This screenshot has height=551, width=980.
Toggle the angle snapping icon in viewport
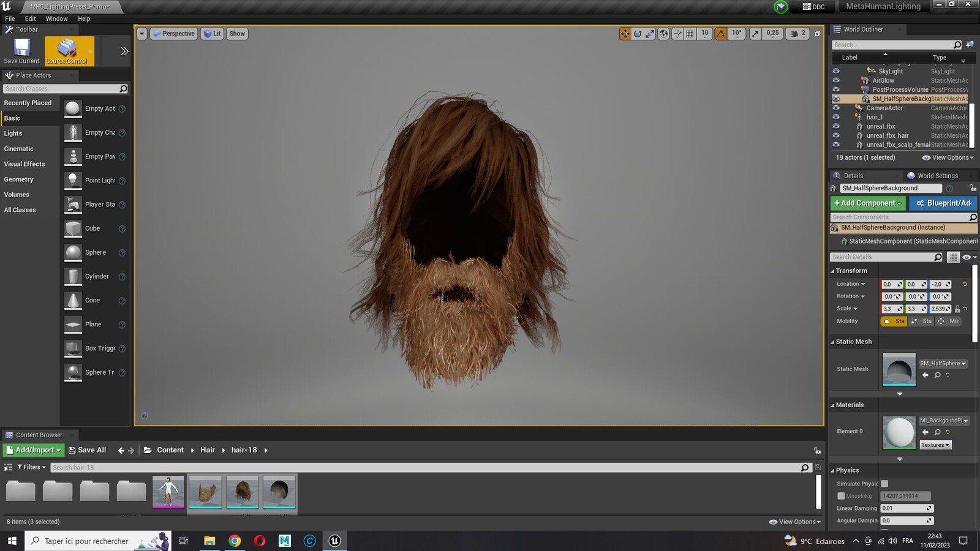point(721,34)
